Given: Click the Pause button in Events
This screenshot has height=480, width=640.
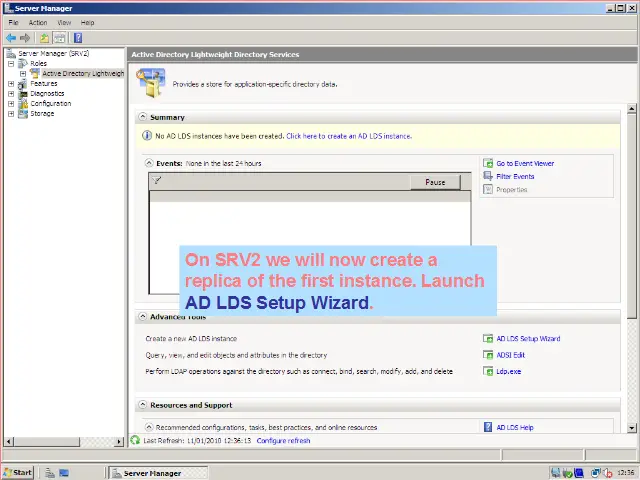Looking at the screenshot, I should point(435,182).
